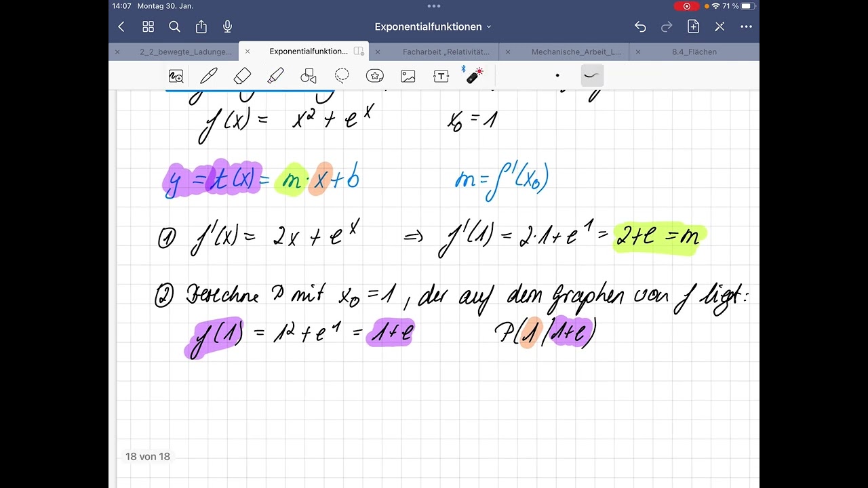Tap the clock showing 14:07
The width and height of the screenshot is (868, 488).
pos(122,6)
